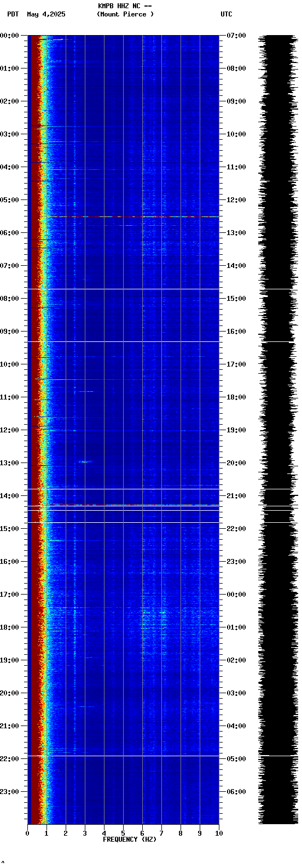Click the 00:00 PDT time label
Viewport: 302px width, 868px height.
pos(9,36)
